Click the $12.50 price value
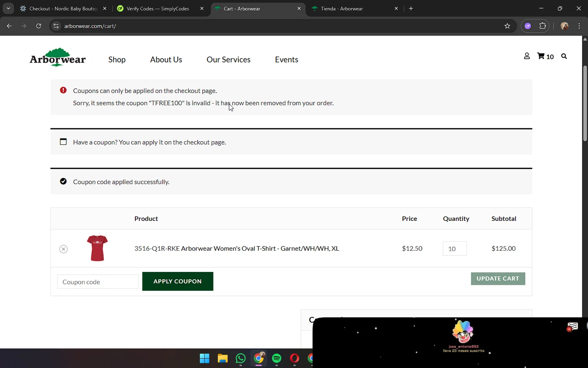The image size is (588, 368). pos(412,248)
